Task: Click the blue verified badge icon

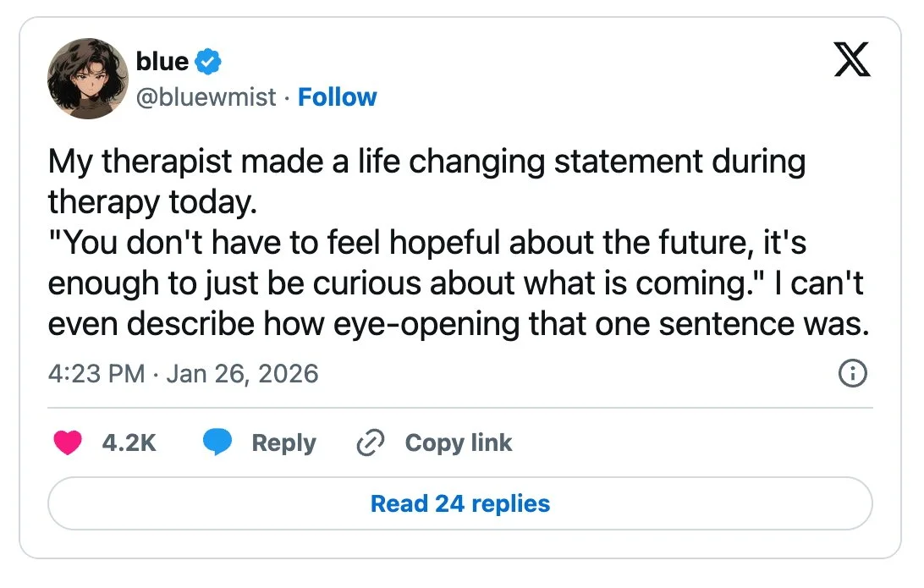Action: tap(209, 61)
